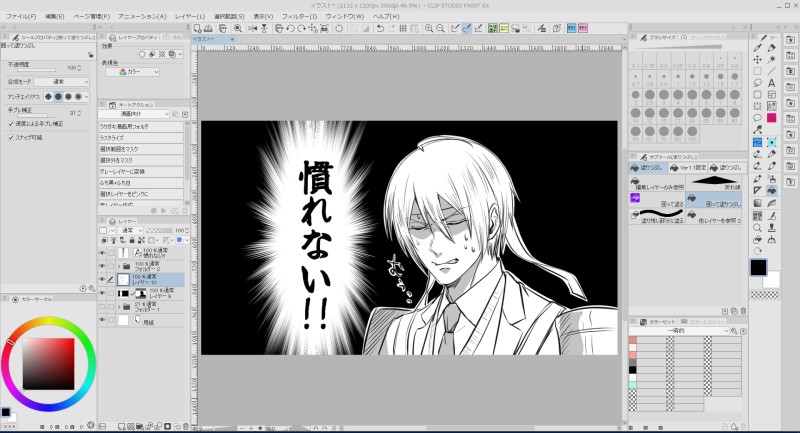Viewport: 800px width, 433px height.
Task: Select the Move layer tool
Action: click(x=758, y=60)
